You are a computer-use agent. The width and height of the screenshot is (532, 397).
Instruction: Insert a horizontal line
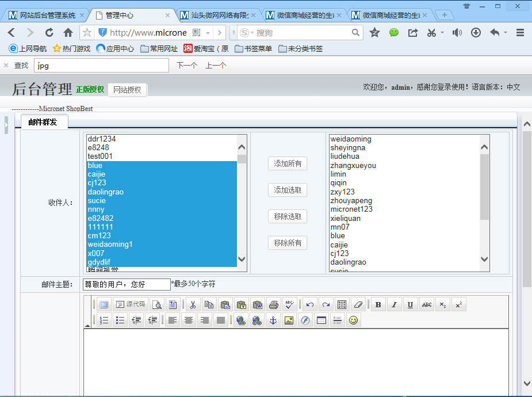(x=337, y=320)
